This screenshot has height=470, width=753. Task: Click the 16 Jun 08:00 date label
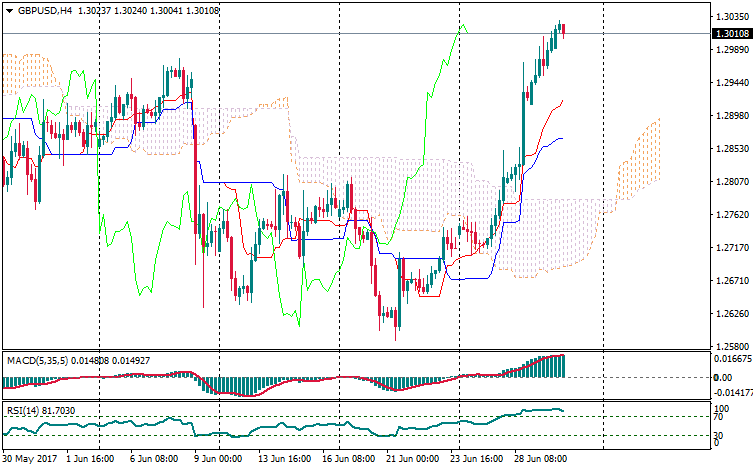coord(349,460)
